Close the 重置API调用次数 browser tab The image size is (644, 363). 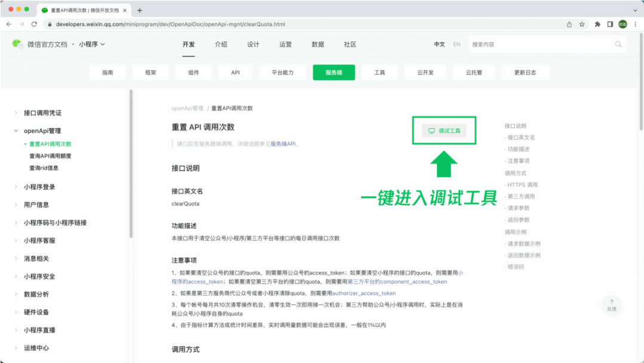click(125, 10)
